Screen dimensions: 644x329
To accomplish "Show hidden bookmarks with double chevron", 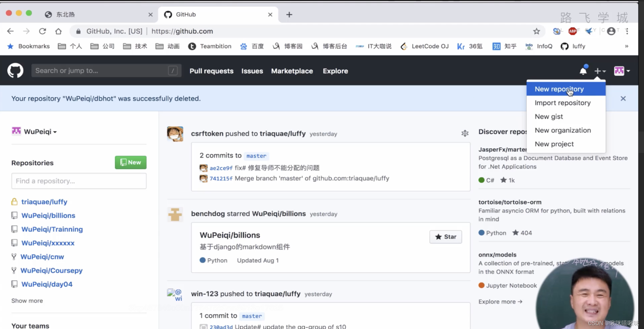I will [626, 46].
